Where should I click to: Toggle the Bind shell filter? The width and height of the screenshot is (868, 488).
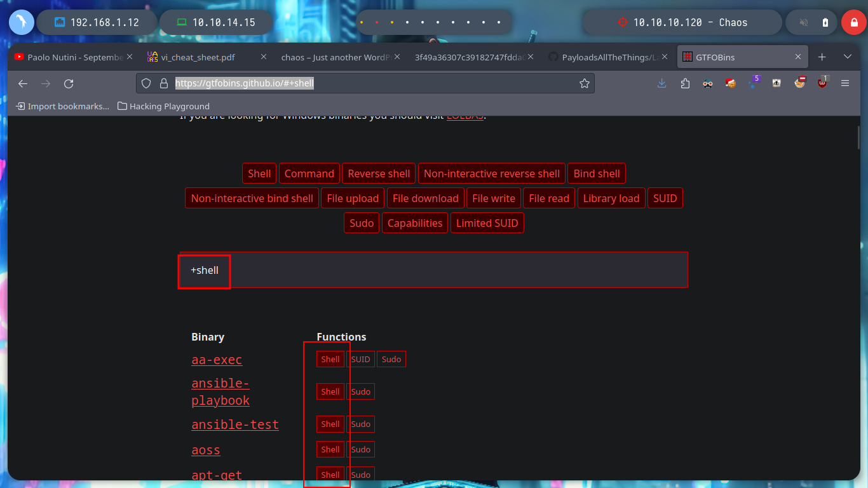(597, 173)
